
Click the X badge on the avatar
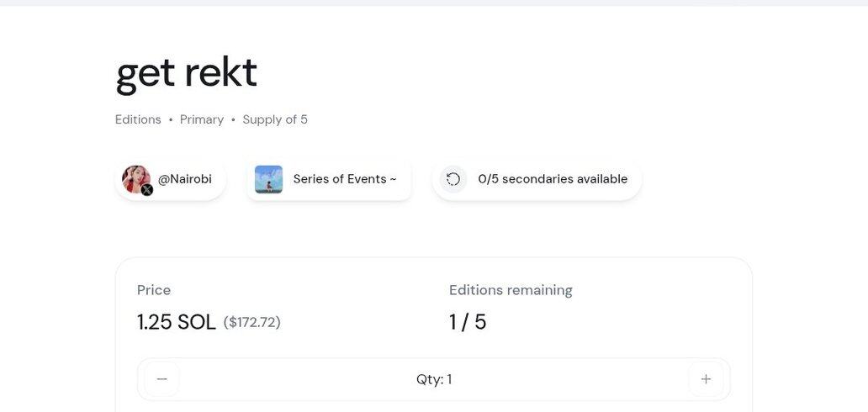pos(147,190)
